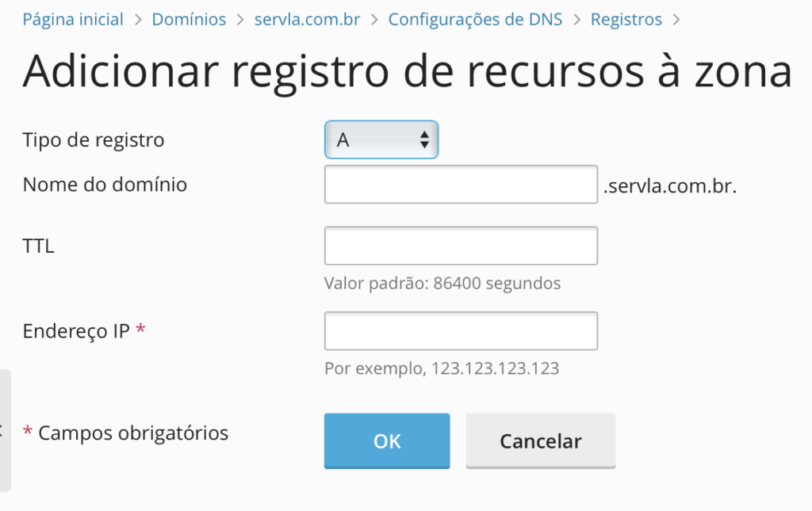Select the Endereço IP text field

pyautogui.click(x=461, y=331)
